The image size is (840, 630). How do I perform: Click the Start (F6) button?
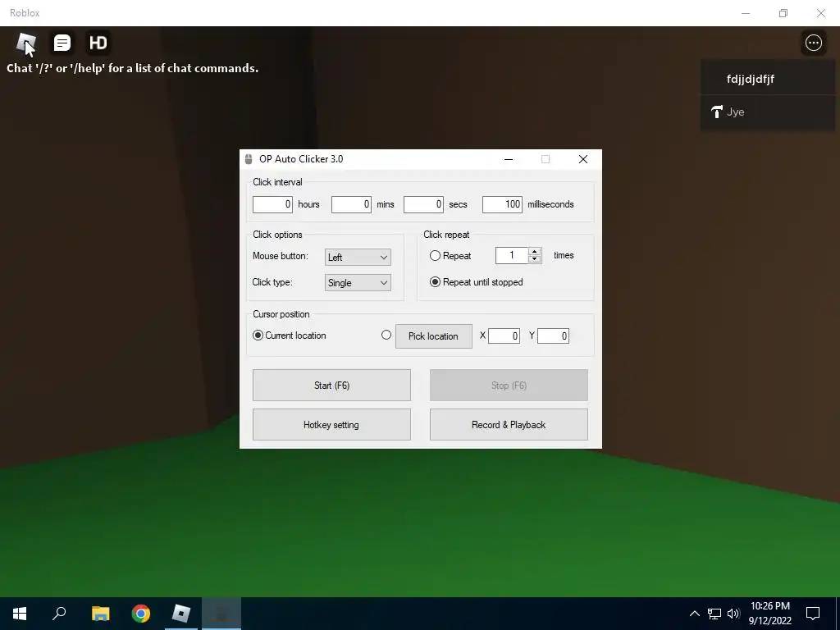click(331, 386)
